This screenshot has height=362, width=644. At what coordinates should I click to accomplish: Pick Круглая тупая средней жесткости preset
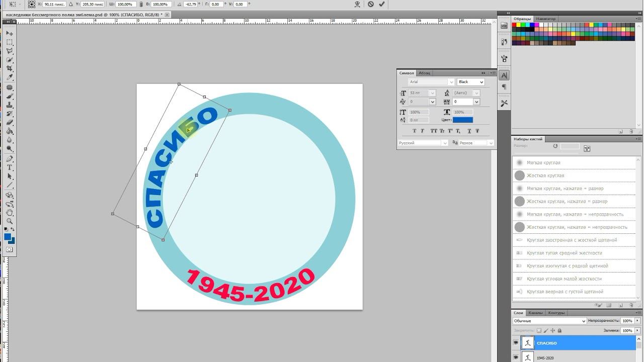[574, 253]
